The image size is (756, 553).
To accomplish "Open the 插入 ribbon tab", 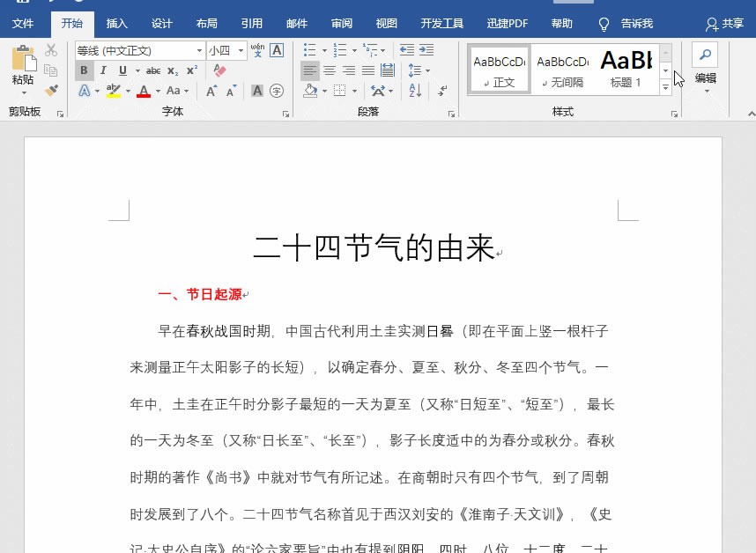I will (116, 24).
